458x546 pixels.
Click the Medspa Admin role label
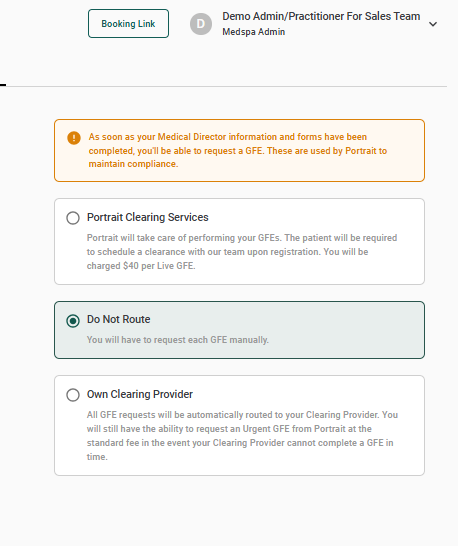pos(254,32)
